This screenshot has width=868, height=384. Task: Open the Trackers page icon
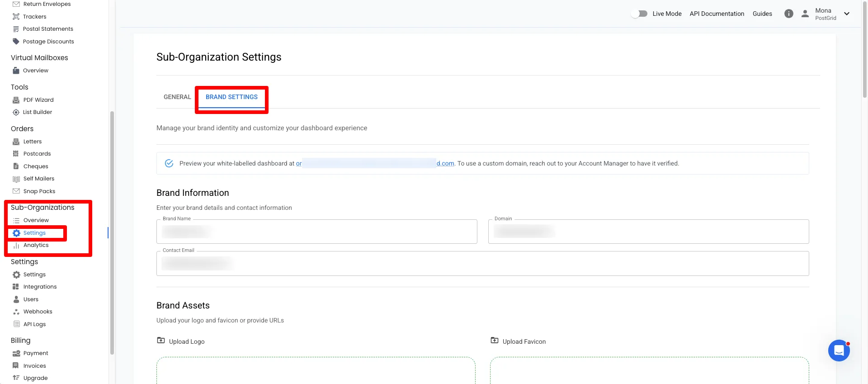click(x=16, y=17)
